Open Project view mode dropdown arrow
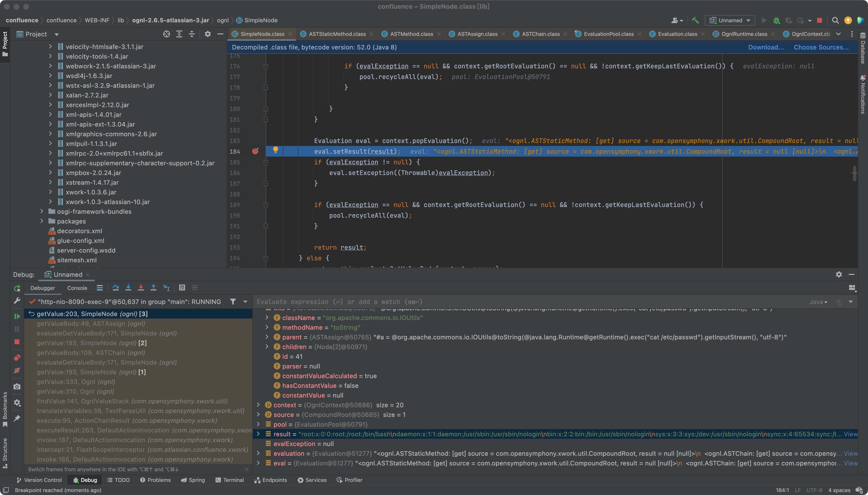 tap(57, 34)
